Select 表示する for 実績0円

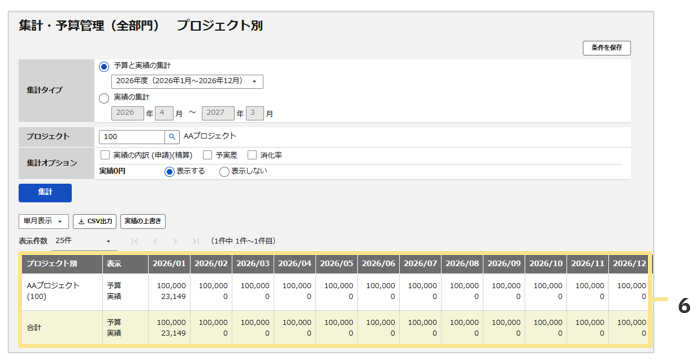169,171
